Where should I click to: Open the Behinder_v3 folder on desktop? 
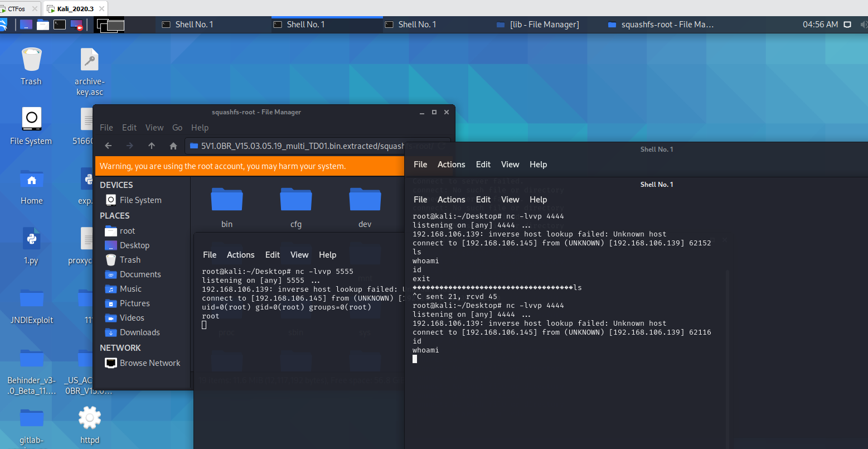(32, 371)
